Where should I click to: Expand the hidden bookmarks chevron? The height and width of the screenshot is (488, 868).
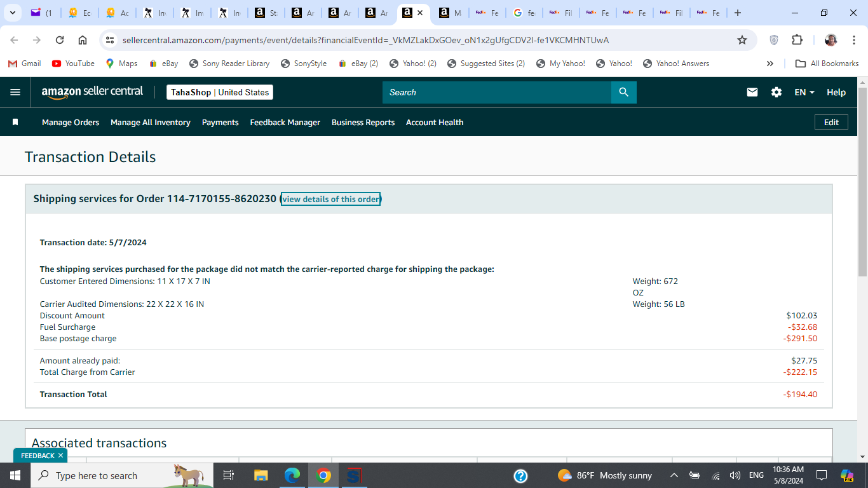click(770, 64)
